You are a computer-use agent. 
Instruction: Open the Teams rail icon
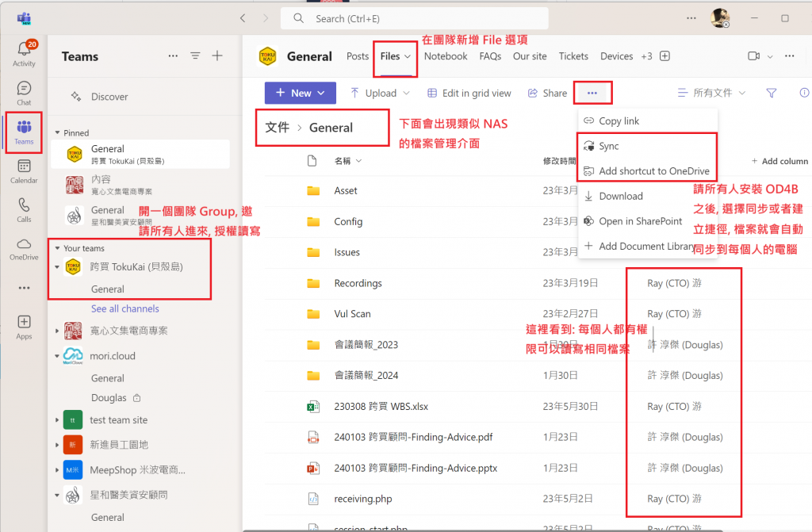click(24, 132)
